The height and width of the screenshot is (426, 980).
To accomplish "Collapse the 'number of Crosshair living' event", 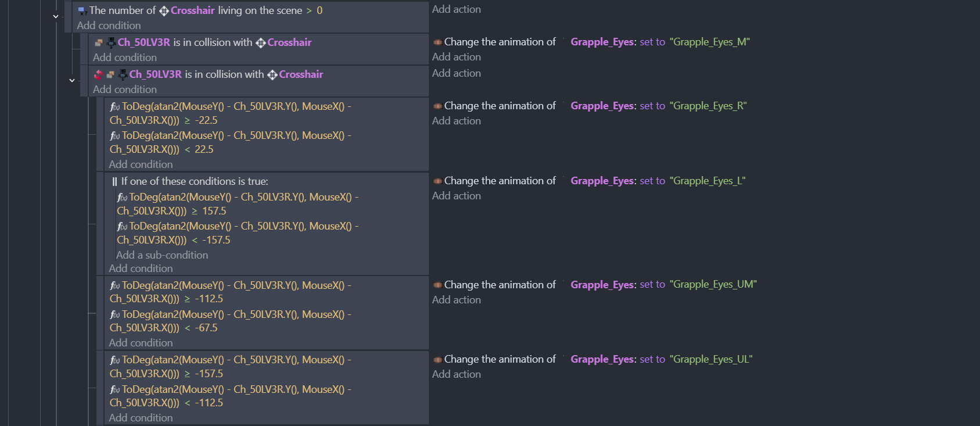I will coord(56,16).
